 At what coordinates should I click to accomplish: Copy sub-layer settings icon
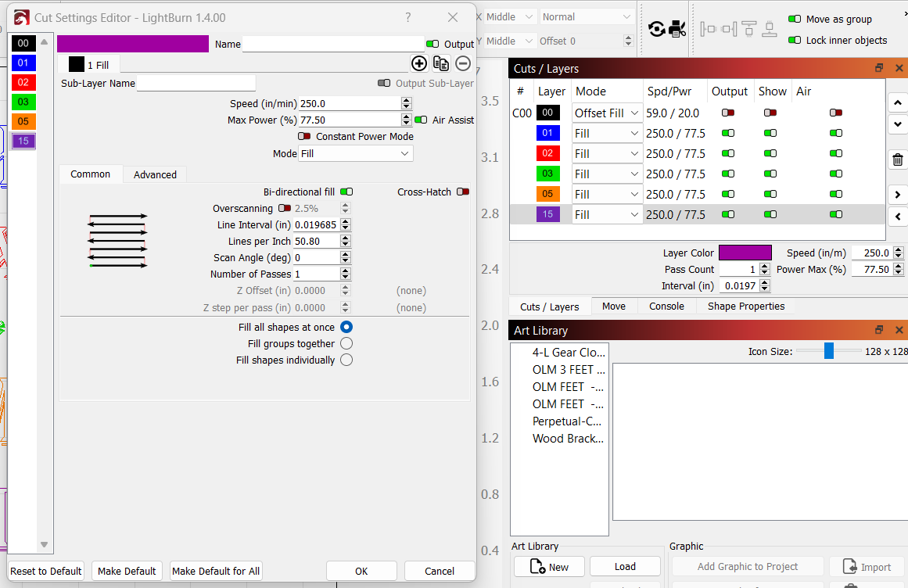tap(441, 63)
